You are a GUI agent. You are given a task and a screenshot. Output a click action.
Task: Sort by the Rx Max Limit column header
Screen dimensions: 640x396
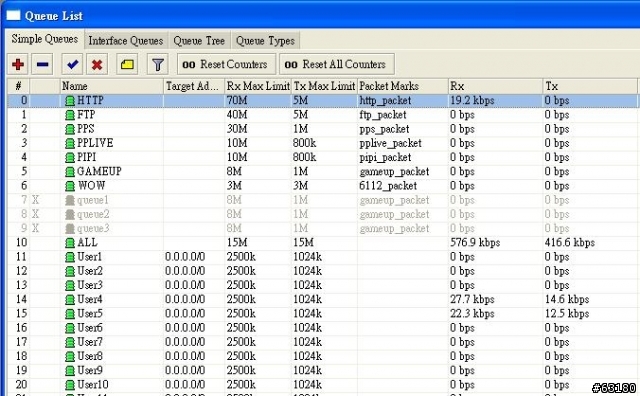click(x=258, y=86)
